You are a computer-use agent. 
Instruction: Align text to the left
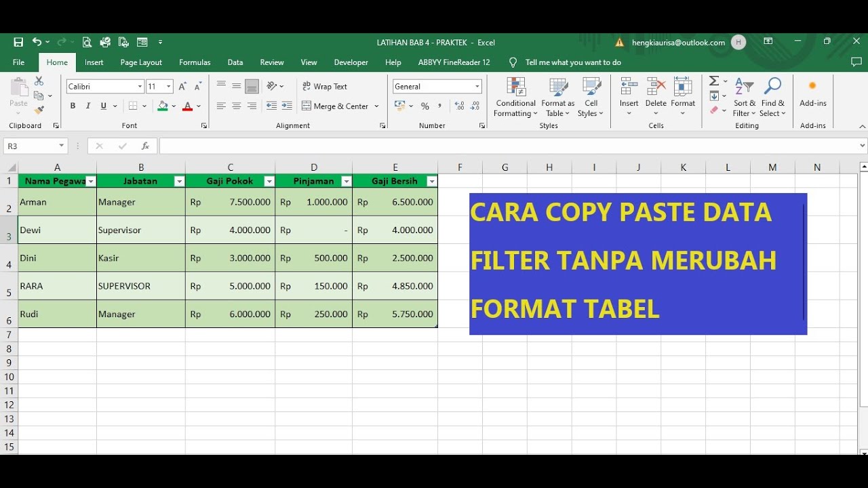click(x=221, y=106)
